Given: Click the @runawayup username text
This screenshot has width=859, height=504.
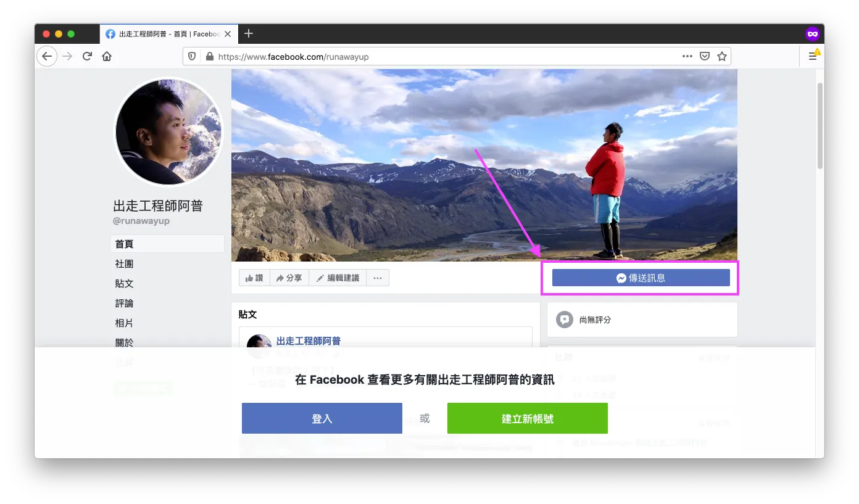Looking at the screenshot, I should [x=141, y=220].
